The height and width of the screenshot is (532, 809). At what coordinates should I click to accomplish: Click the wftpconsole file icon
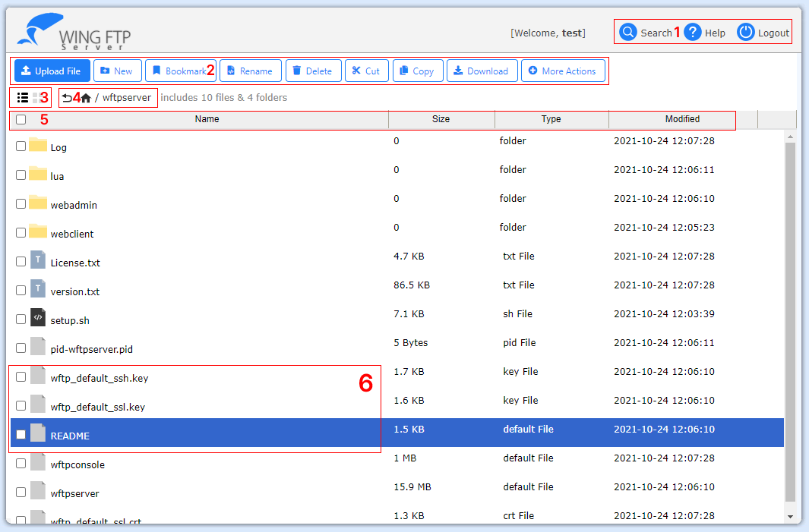pyautogui.click(x=38, y=461)
